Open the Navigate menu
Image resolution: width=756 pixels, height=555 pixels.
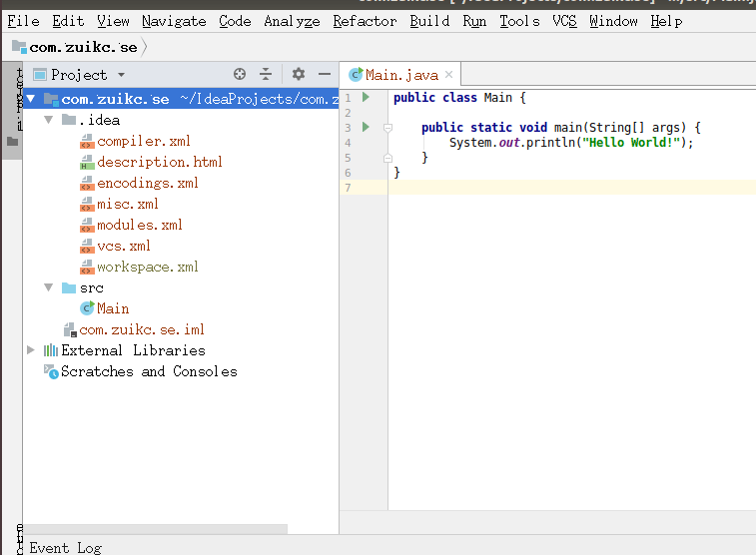tap(174, 21)
